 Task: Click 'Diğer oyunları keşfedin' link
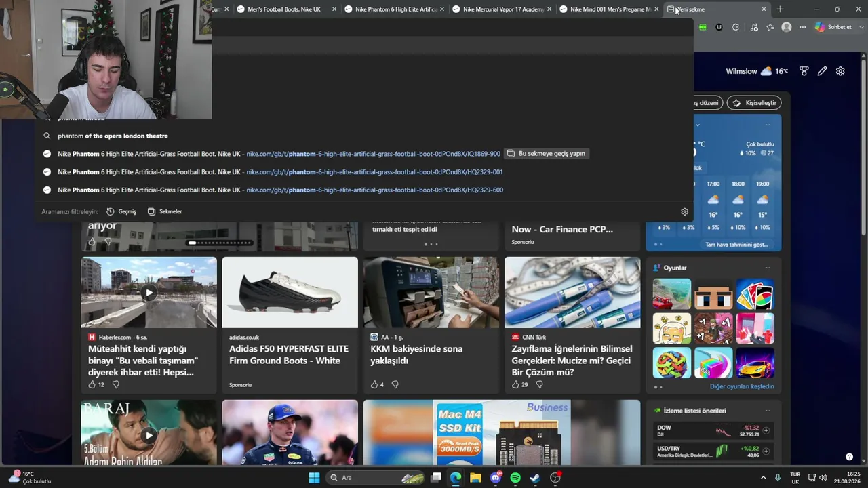[x=742, y=386]
